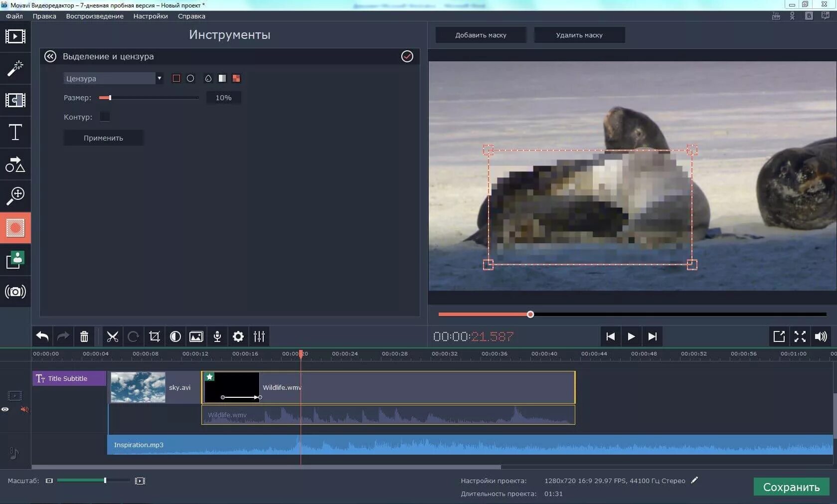This screenshot has height=504, width=837.
Task: Delete the selected clip with trash icon
Action: tap(84, 336)
